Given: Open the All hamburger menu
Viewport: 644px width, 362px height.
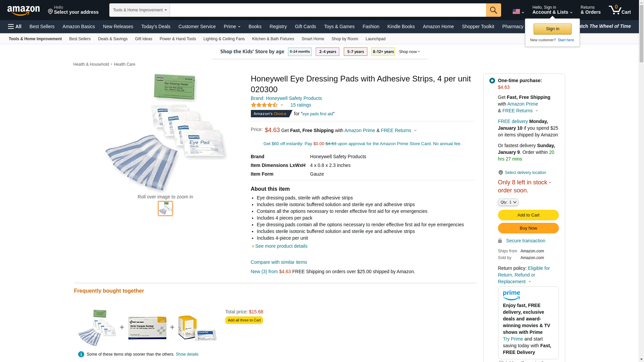Looking at the screenshot, I should coord(15,26).
